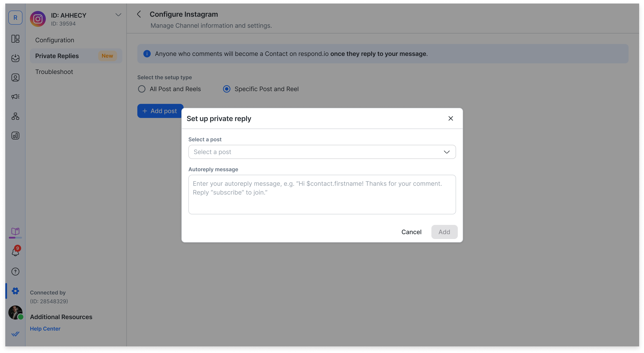Select Specific Post and Reel option

tap(227, 89)
